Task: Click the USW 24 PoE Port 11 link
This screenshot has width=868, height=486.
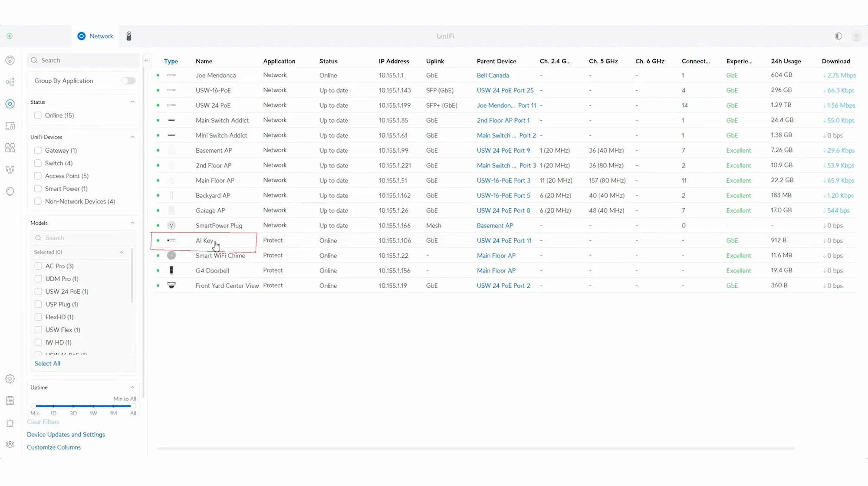Action: 504,240
